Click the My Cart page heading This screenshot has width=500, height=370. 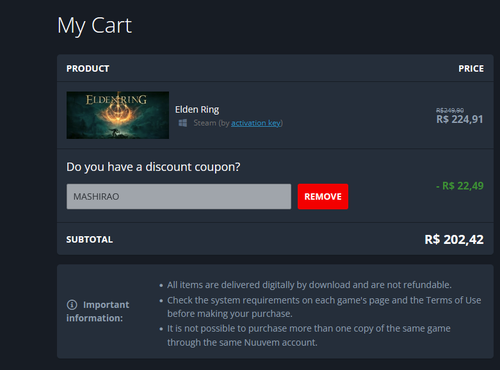tap(95, 26)
